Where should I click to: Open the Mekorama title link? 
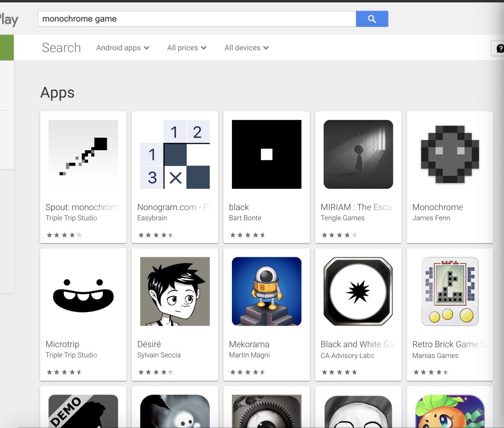tap(249, 344)
